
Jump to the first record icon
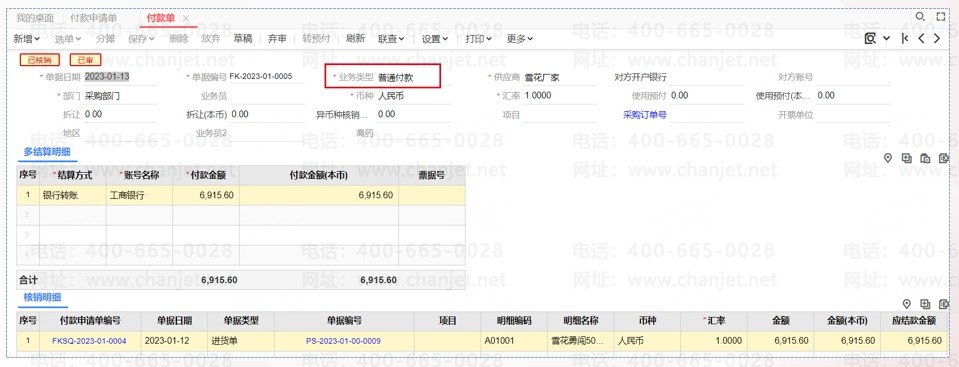click(x=905, y=39)
